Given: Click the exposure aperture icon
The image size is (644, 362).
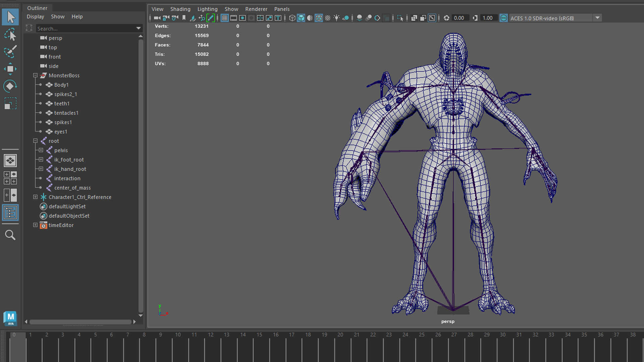Looking at the screenshot, I should pyautogui.click(x=446, y=18).
